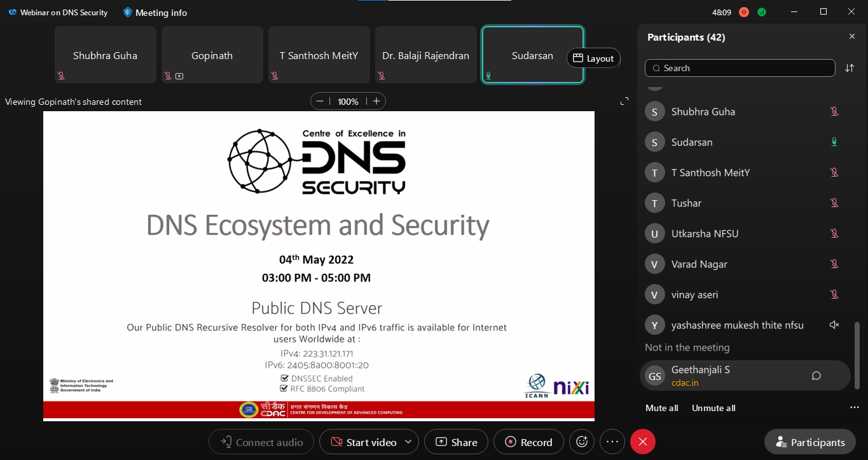The height and width of the screenshot is (460, 868).
Task: Select Sudarsan active speaker thumbnail
Action: [533, 55]
